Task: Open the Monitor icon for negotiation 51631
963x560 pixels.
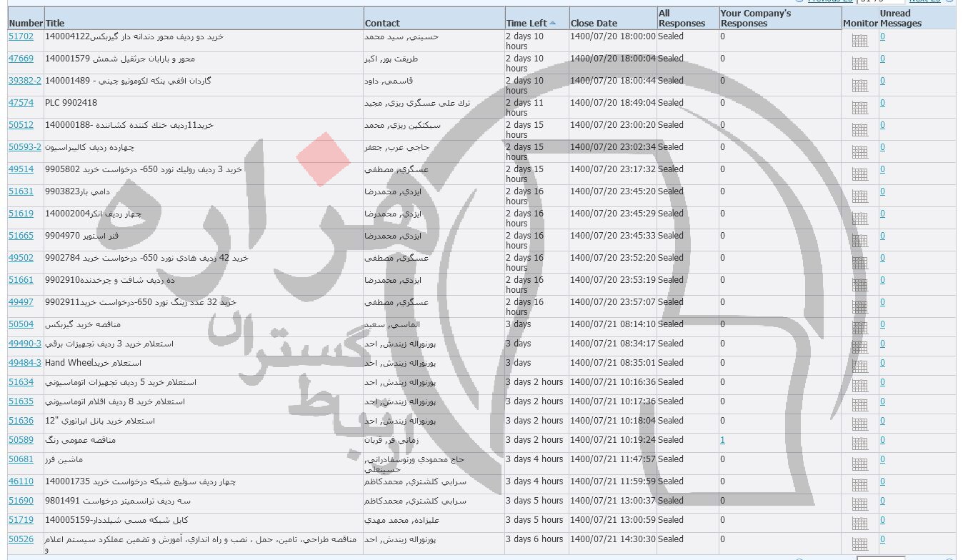Action: point(860,196)
